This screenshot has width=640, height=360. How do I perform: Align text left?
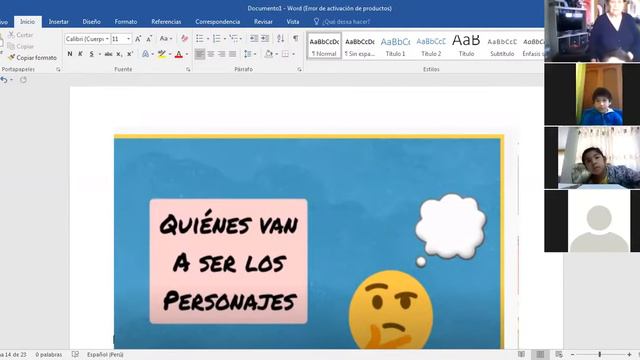200,54
